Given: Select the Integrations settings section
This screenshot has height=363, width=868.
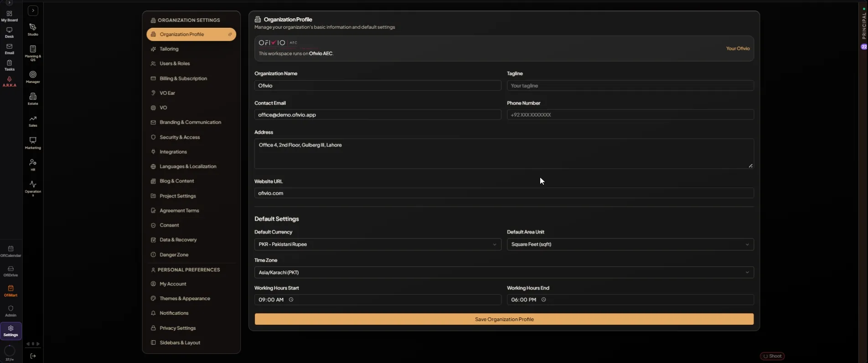Looking at the screenshot, I should 191,152.
